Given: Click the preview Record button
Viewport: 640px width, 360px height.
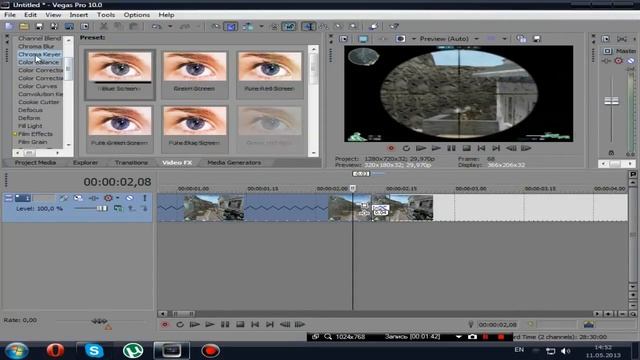Looking at the screenshot, I should coord(391,148).
